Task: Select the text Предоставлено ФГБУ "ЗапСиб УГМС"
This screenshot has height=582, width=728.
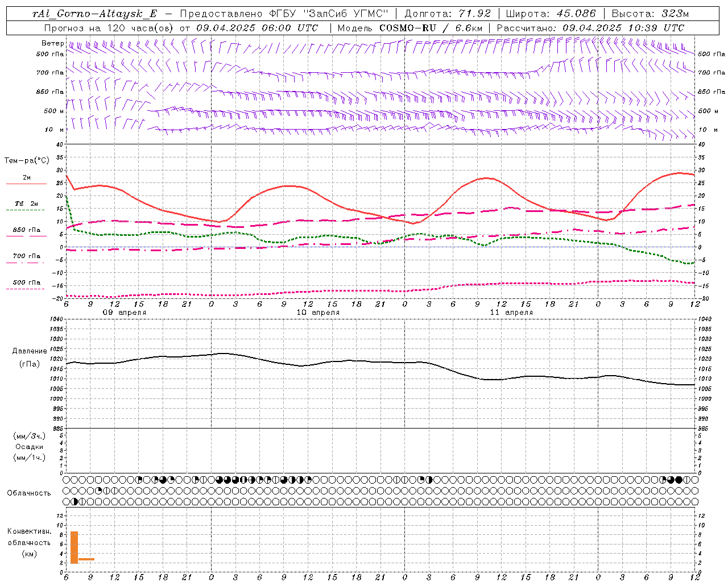Action: coord(284,14)
